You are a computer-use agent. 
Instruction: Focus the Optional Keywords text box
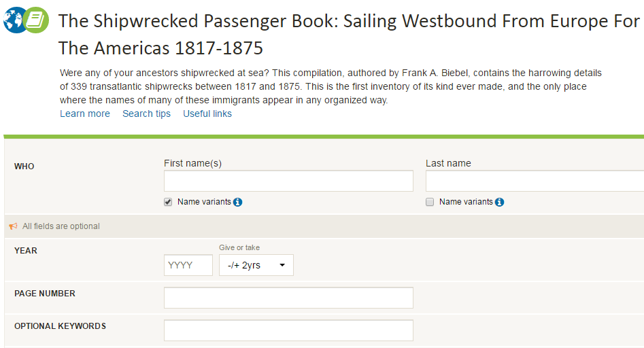288,330
